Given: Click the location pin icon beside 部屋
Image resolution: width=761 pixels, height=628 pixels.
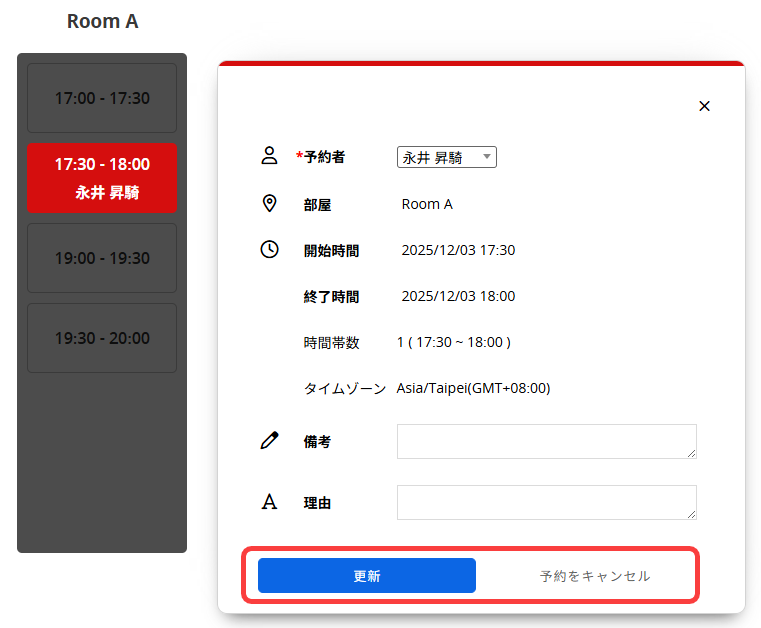Looking at the screenshot, I should point(269,204).
